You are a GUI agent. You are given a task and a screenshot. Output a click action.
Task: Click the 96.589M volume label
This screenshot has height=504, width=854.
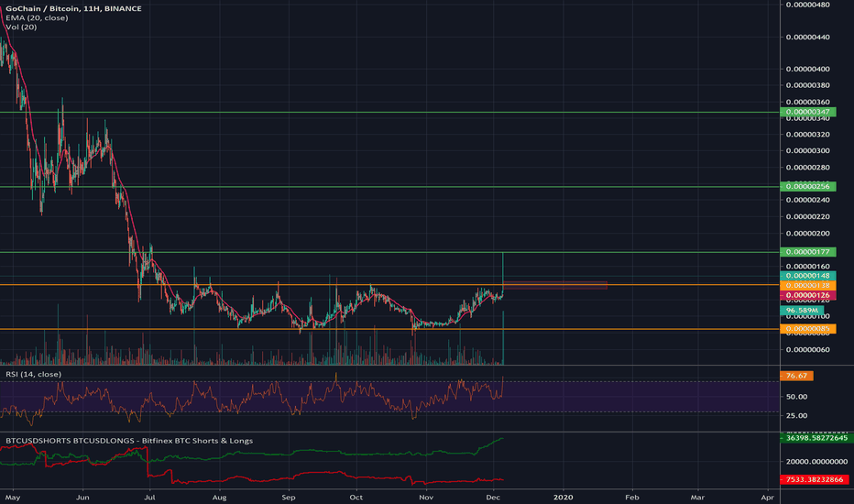pos(803,310)
